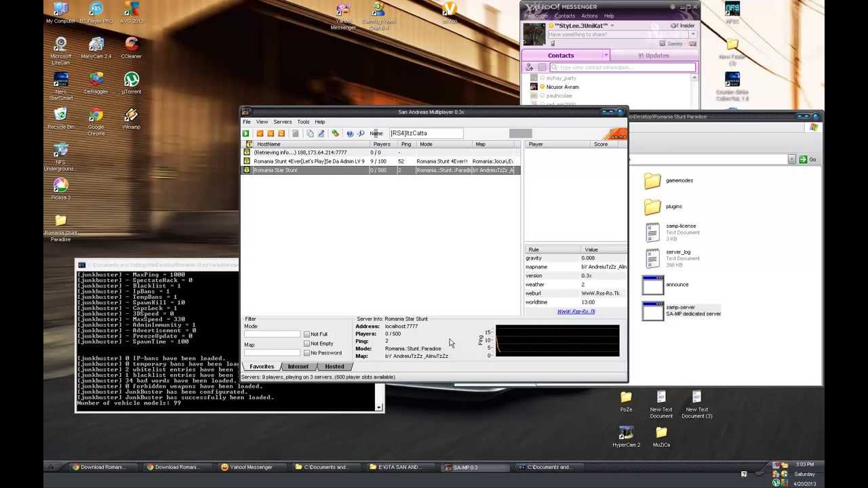Image resolution: width=868 pixels, height=488 pixels.
Task: Open Defraggler desktop icon
Action: point(96,83)
